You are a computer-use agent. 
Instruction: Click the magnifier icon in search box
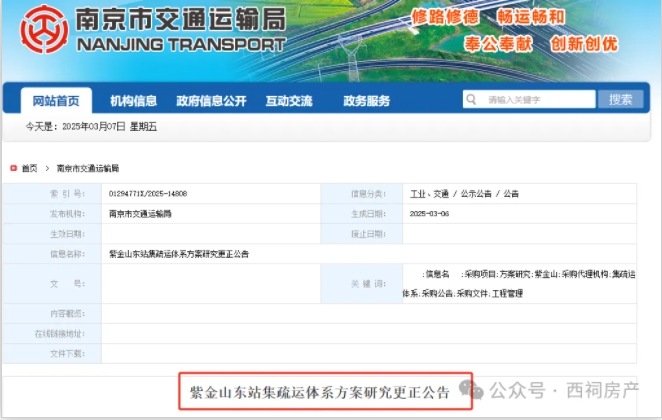pos(474,100)
